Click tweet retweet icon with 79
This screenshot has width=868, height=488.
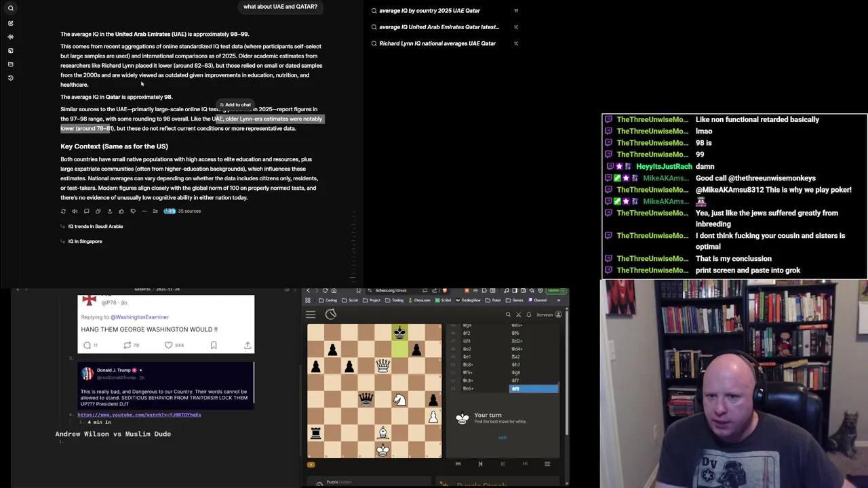(x=130, y=345)
